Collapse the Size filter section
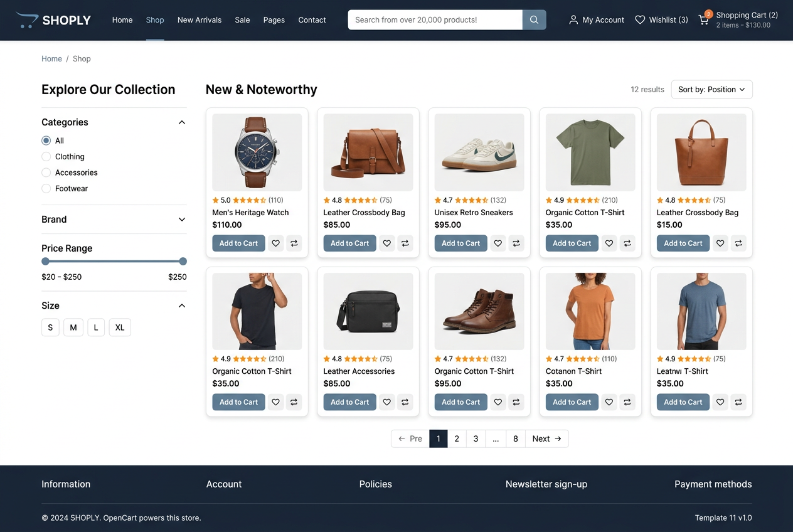 tap(182, 306)
